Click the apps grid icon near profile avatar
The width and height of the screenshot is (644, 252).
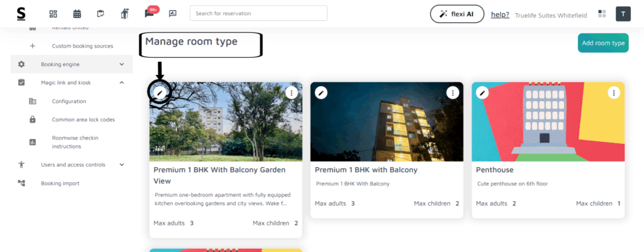coord(602,14)
